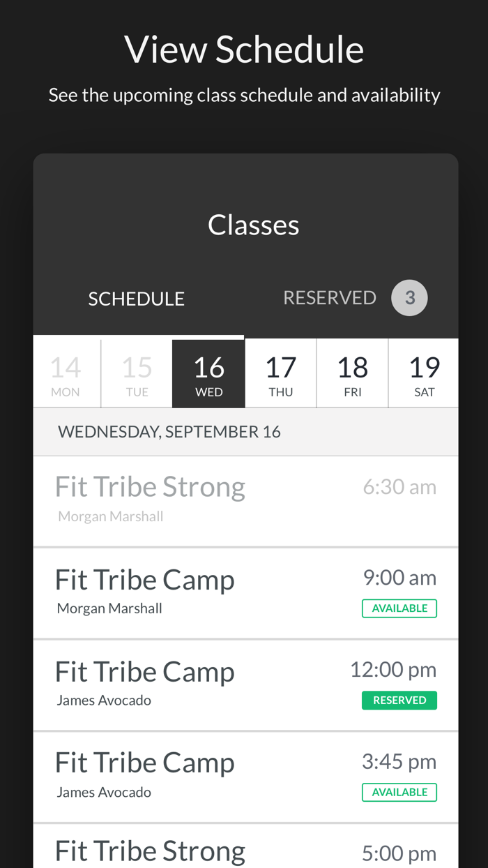This screenshot has height=868, width=488.
Task: Switch to the Reserved tab
Action: point(330,297)
